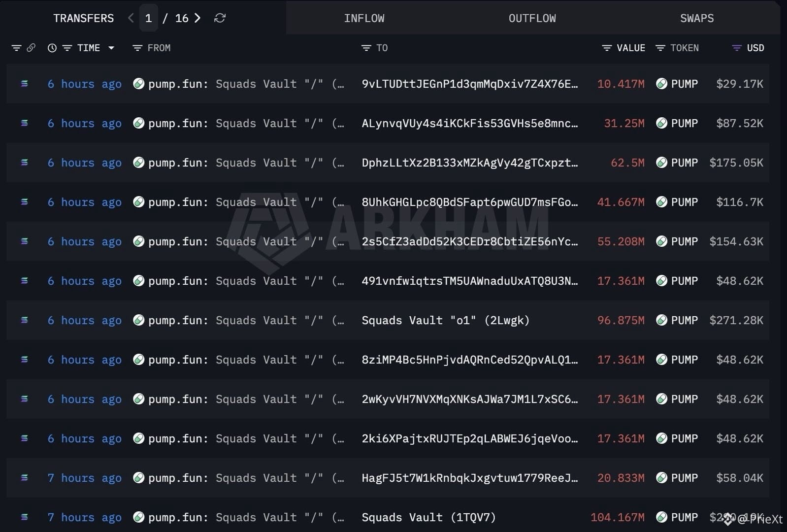Open Solana chain icon for 10.417M transfer
The width and height of the screenshot is (787, 532).
(24, 84)
